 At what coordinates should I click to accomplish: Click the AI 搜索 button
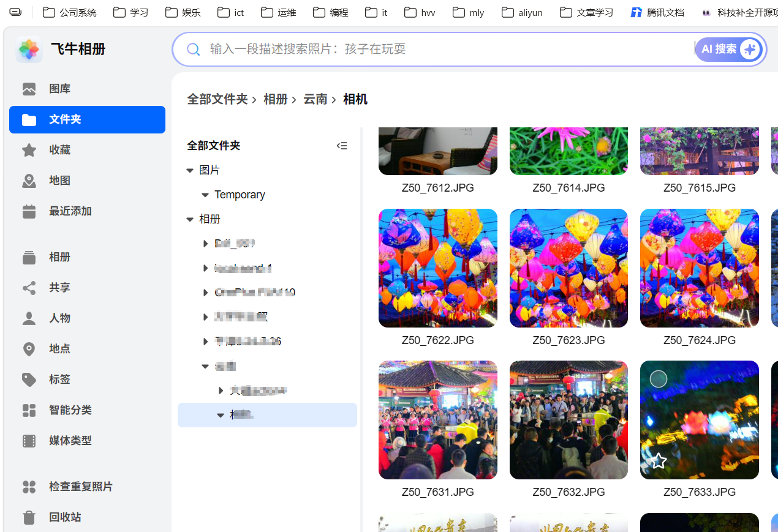pos(729,49)
